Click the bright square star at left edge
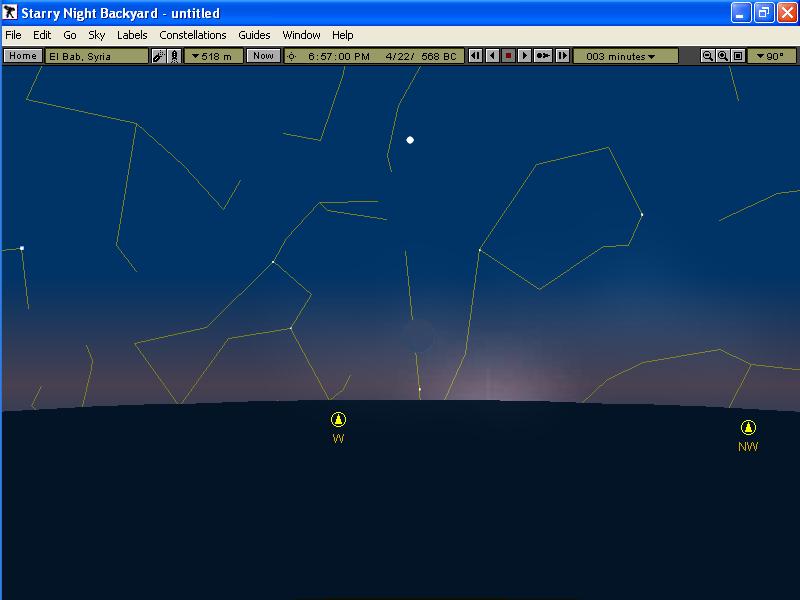800x600 pixels. [x=22, y=248]
